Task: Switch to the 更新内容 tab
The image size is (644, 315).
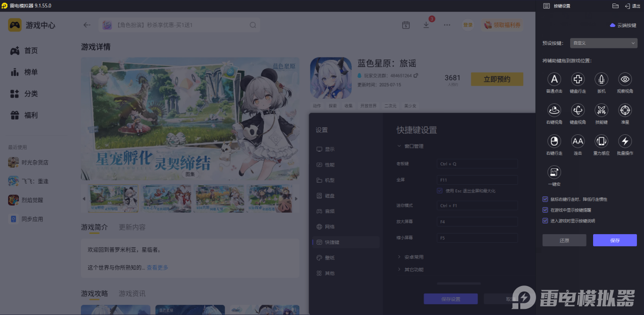Action: click(x=131, y=228)
